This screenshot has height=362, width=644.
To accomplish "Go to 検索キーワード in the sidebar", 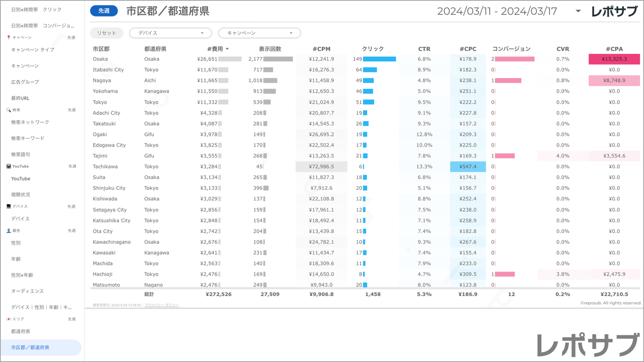I will coord(28,138).
